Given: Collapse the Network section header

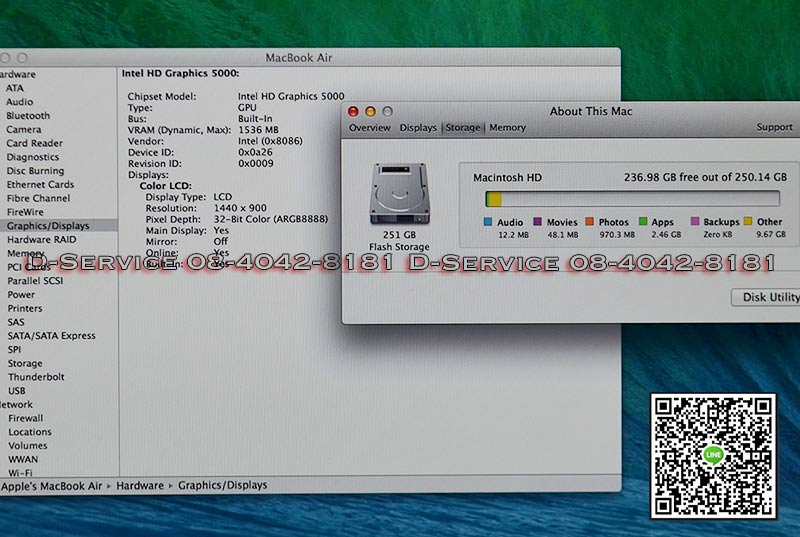Looking at the screenshot, I should point(16,404).
